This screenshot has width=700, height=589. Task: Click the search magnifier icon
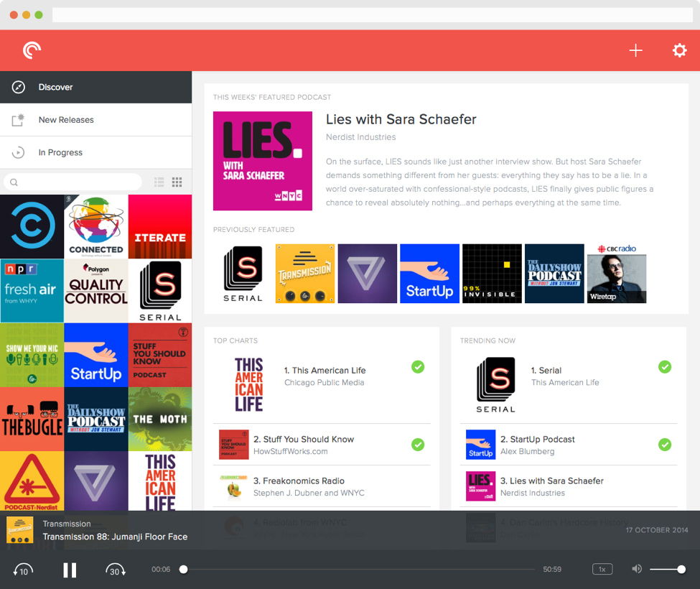[x=14, y=182]
